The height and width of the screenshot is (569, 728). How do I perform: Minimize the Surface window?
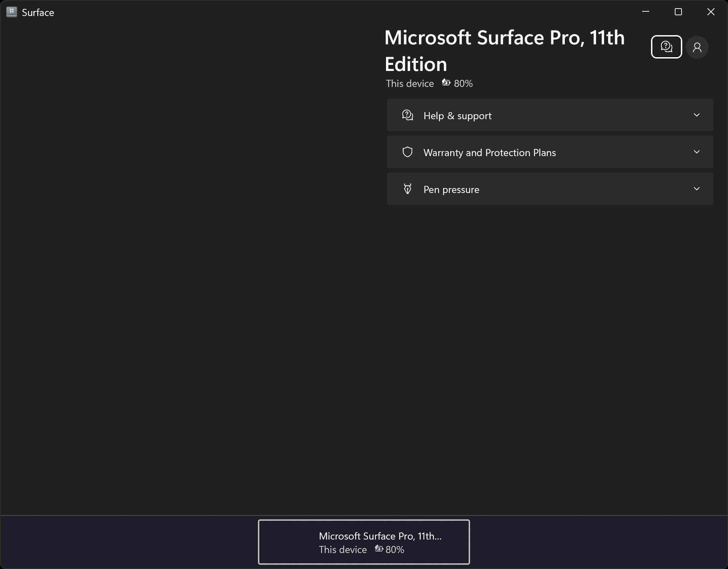646,12
